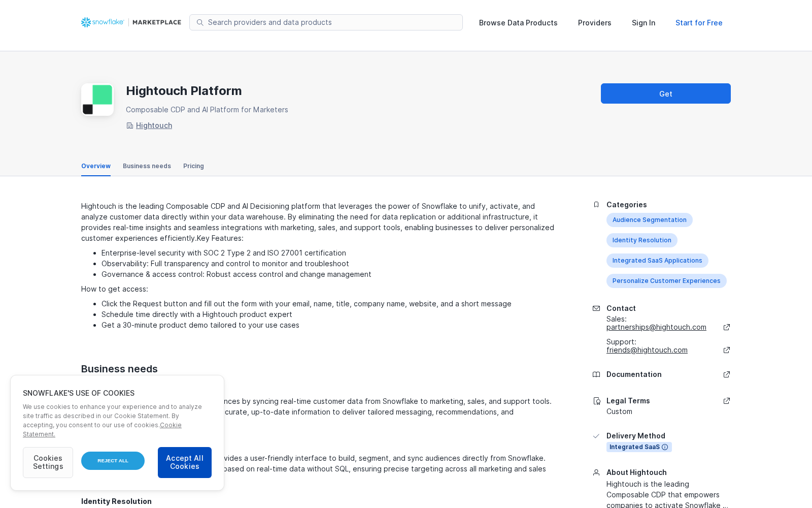Focus the search providers and data products field

326,22
